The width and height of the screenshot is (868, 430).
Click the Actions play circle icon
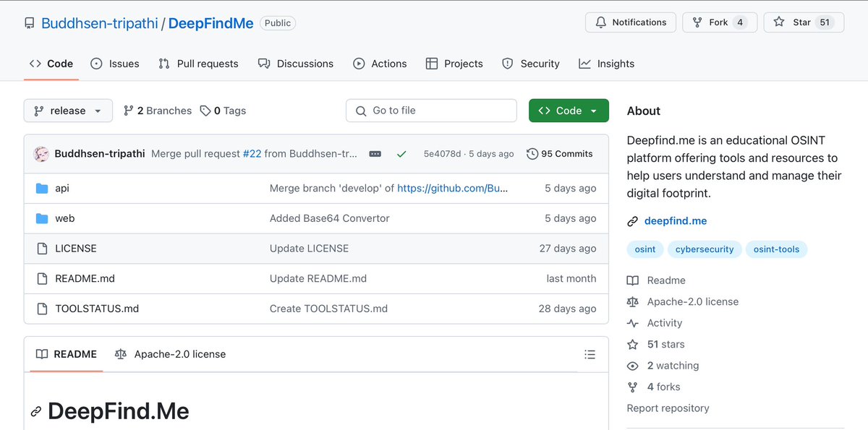click(359, 64)
